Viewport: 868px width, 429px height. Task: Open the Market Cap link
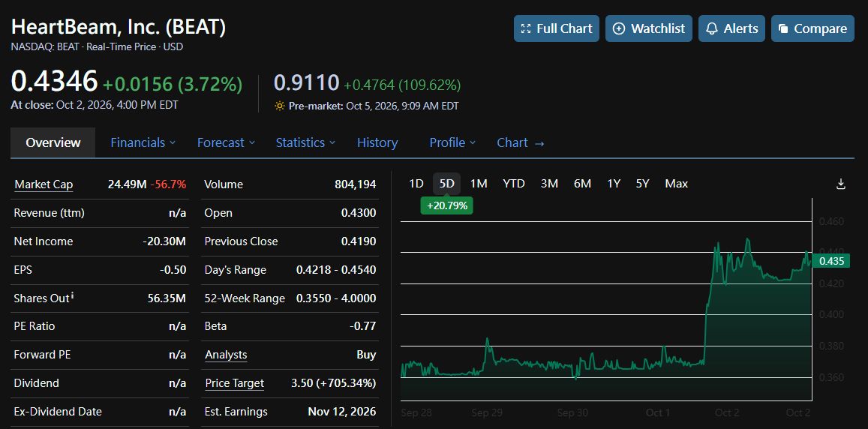click(x=44, y=184)
